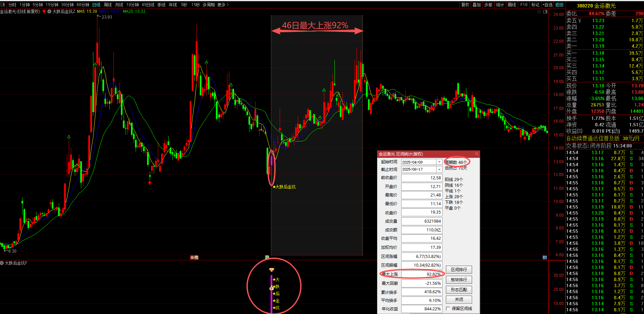Click the 板块排行 button
The image size is (644, 314).
point(459,280)
